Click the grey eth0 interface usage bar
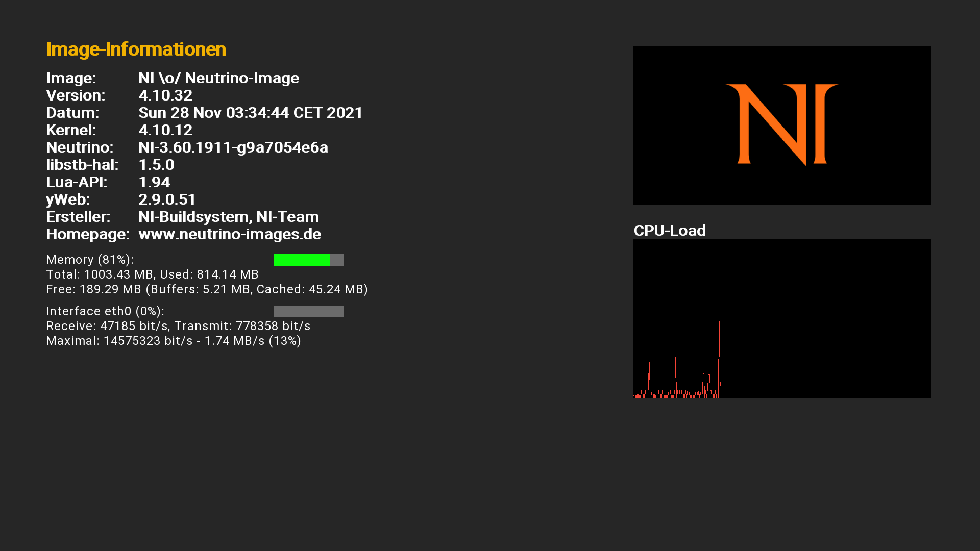The height and width of the screenshot is (551, 980). coord(308,312)
